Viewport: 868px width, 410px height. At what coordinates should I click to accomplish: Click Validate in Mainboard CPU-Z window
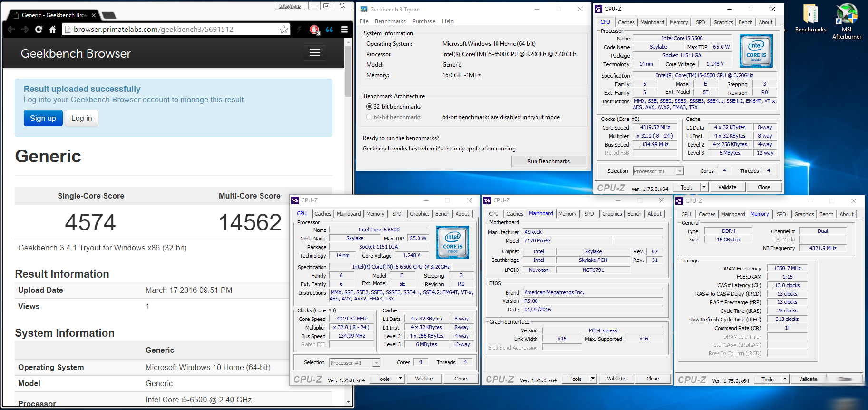click(x=615, y=379)
